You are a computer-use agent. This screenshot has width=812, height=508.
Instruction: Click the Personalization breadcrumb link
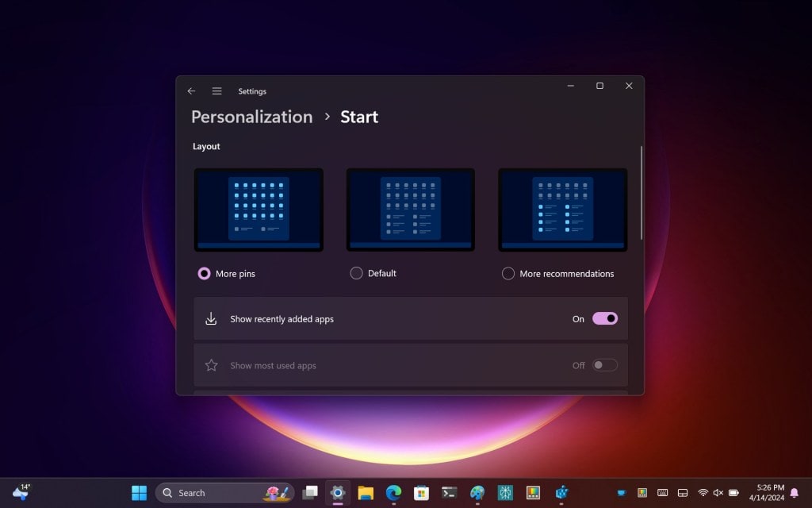pyautogui.click(x=251, y=117)
